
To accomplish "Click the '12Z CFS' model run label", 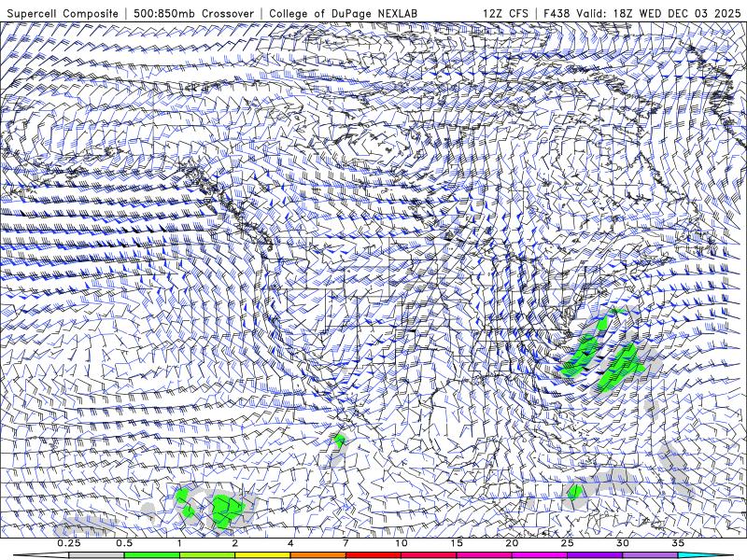I will [505, 13].
